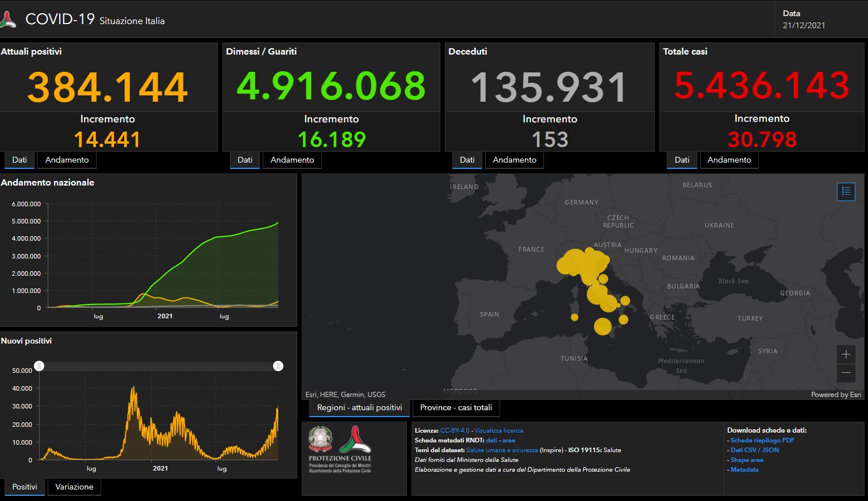
Task: Open the CC-BY-4.0 license link
Action: (455, 430)
